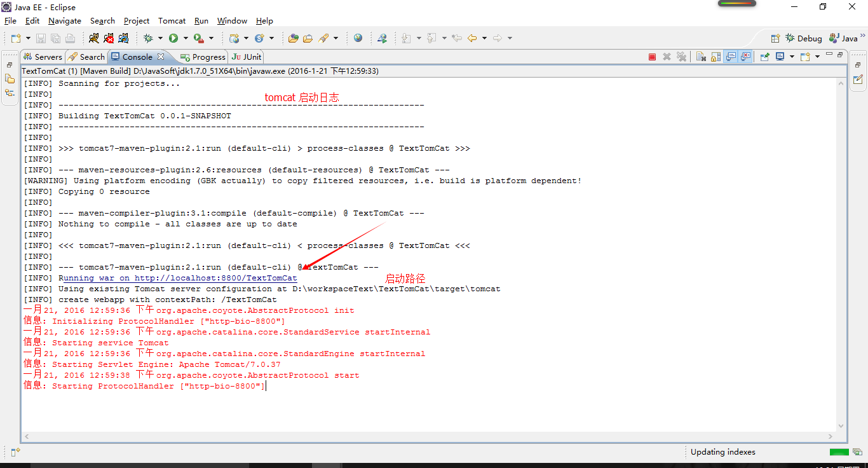868x468 pixels.
Task: Open the New wizard dropdown arrow
Action: click(x=28, y=38)
